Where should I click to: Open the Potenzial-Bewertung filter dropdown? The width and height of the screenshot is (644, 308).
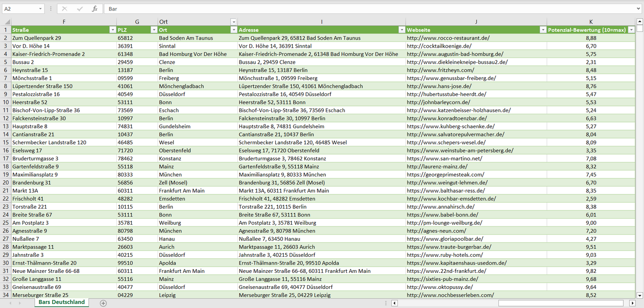[x=631, y=30]
